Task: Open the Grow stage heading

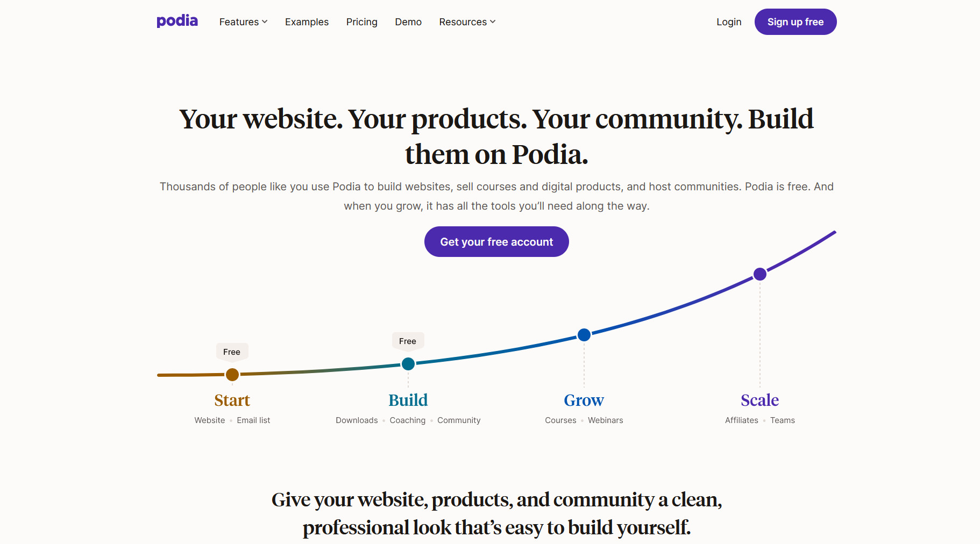Action: pyautogui.click(x=584, y=400)
